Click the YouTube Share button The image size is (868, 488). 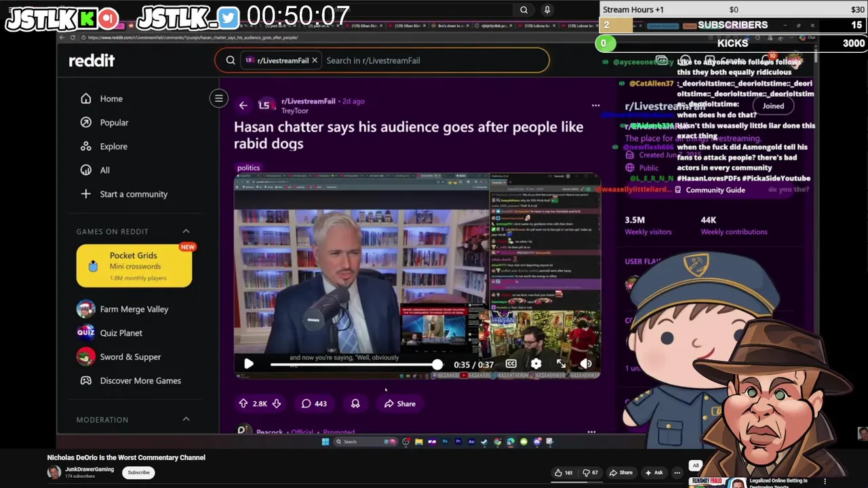621,472
